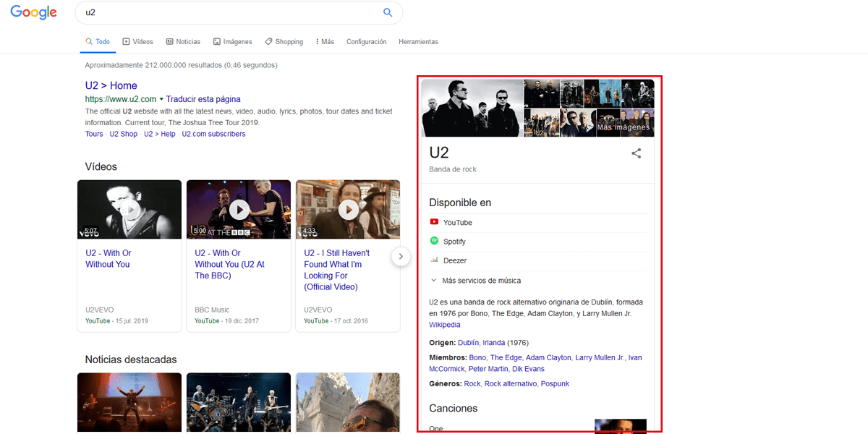Open U2 - With Or Without You title link
The height and width of the screenshot is (434, 868).
[109, 259]
